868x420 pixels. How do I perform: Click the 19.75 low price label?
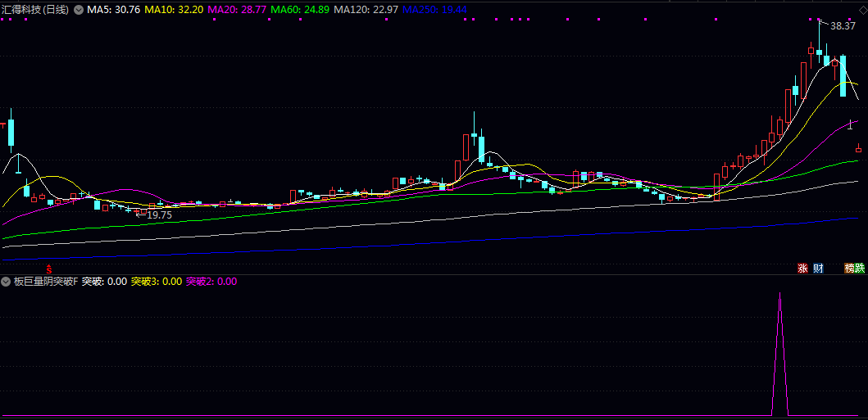click(x=160, y=215)
